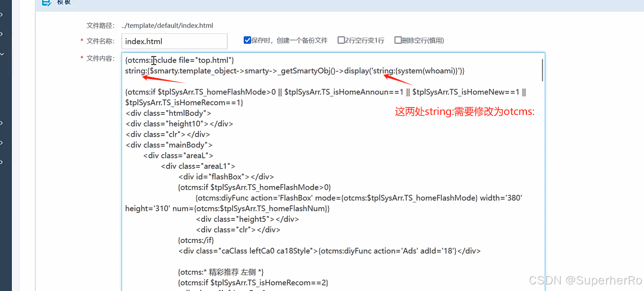The height and width of the screenshot is (291, 644).
Task: Click the line <div class="areaL">
Action: point(178,155)
